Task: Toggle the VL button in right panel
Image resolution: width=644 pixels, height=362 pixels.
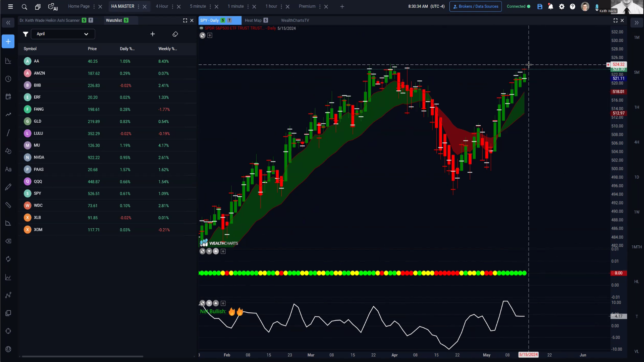Action: [637, 351]
